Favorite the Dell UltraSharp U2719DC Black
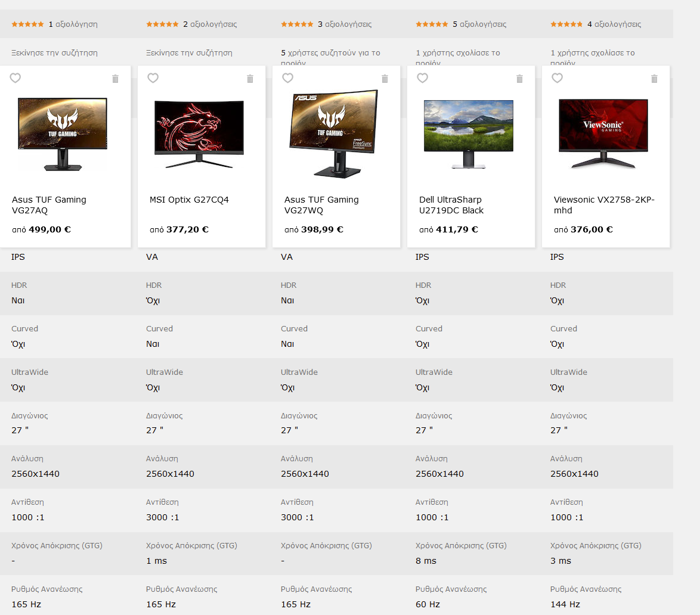 pyautogui.click(x=423, y=78)
